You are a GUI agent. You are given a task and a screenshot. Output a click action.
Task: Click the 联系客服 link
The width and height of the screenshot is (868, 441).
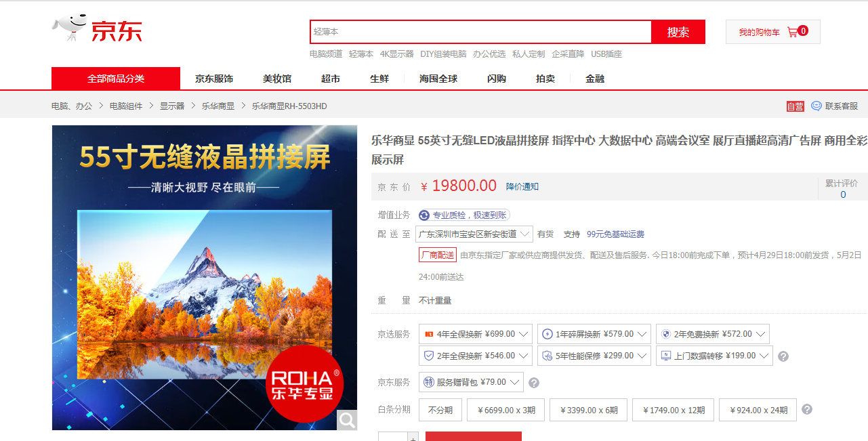pyautogui.click(x=842, y=106)
